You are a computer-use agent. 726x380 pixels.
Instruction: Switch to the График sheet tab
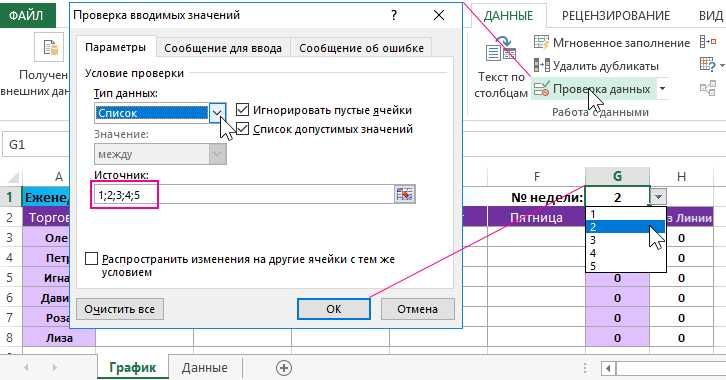pos(132,368)
